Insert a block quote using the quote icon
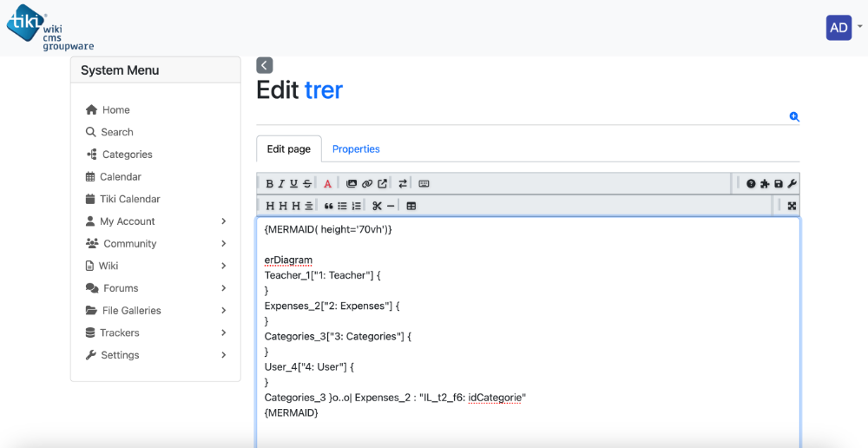 [329, 206]
